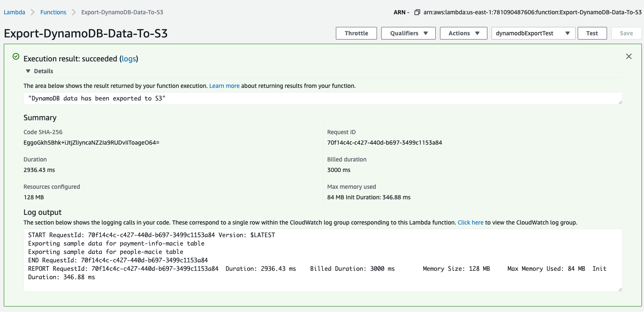This screenshot has width=644, height=312.
Task: Click the Export-DynamoDB-Data-To-S3 page heading
Action: [x=86, y=33]
